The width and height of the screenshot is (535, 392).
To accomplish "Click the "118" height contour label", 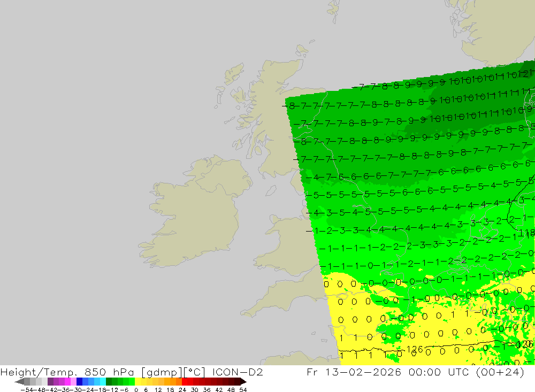I will click(526, 234).
